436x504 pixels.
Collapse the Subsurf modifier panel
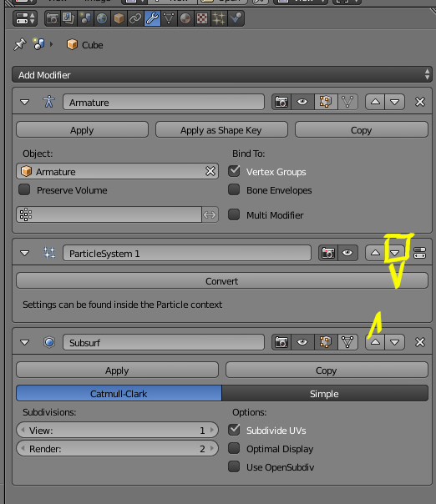pos(25,342)
